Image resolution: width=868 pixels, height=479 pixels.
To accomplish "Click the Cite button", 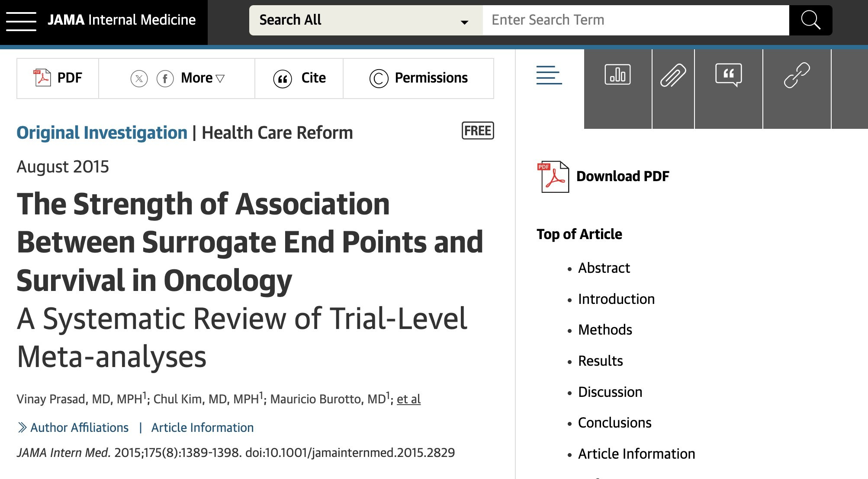I will click(x=299, y=78).
